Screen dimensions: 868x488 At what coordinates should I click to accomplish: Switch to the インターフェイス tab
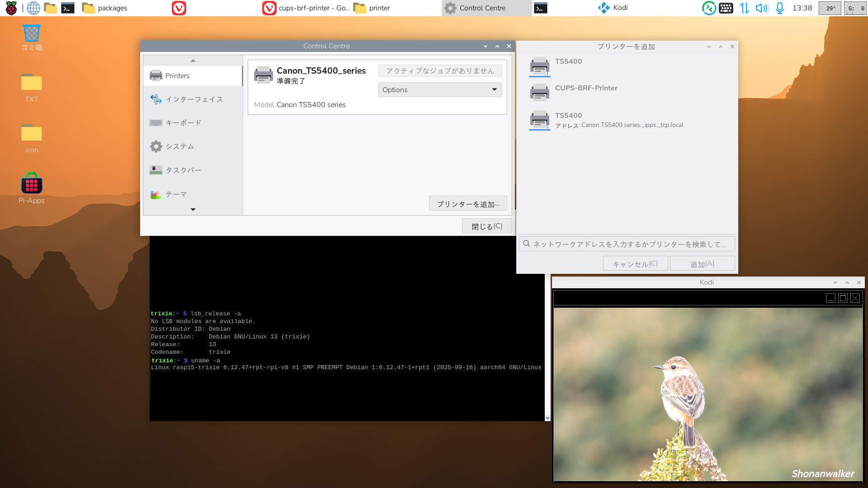tap(193, 99)
